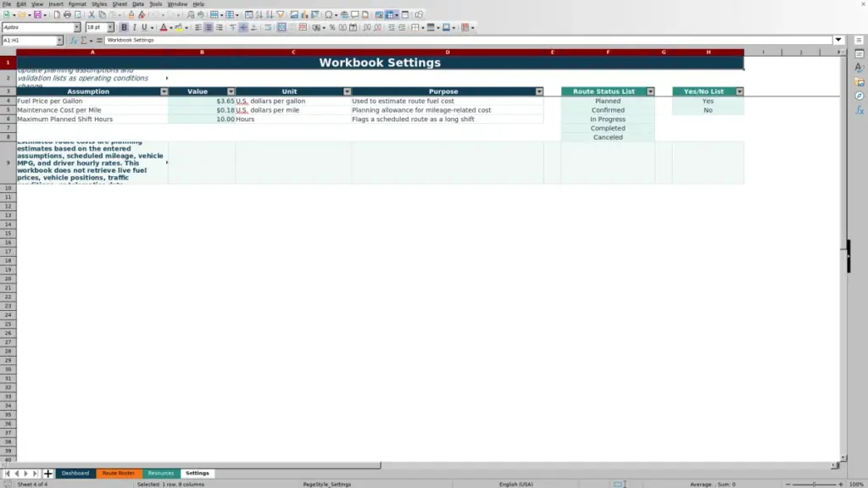Select row 10 header
The width and height of the screenshot is (868, 488).
(8, 188)
